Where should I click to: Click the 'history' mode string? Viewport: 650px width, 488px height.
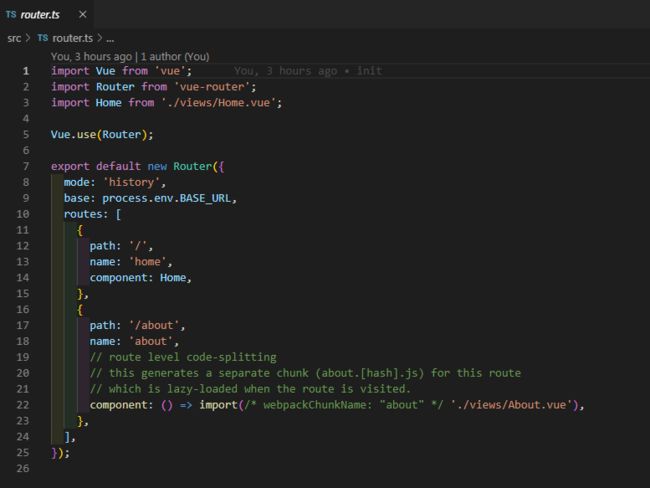point(131,182)
